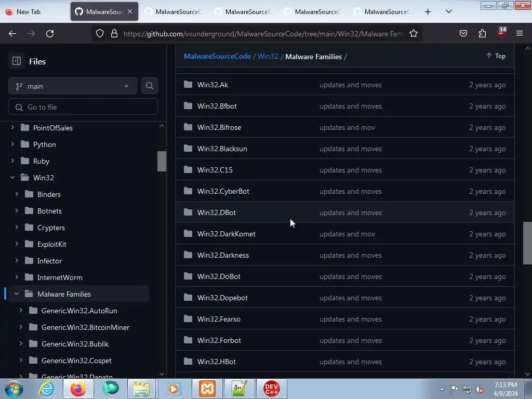Switch to the fourth MalwareSourceC tab

click(313, 12)
